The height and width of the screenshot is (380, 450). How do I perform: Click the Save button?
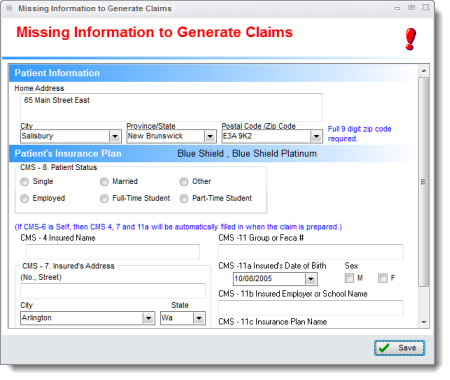[x=399, y=348]
